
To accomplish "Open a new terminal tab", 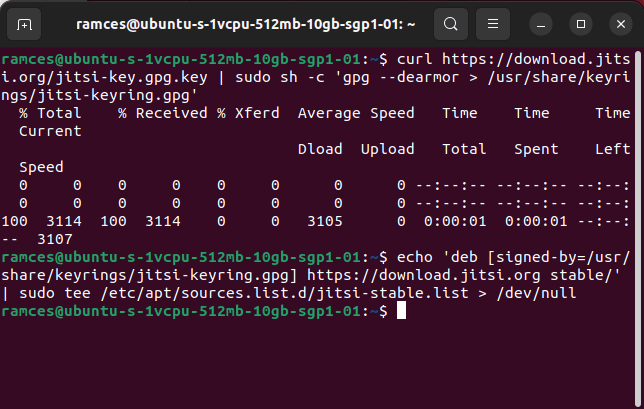I will point(24,23).
